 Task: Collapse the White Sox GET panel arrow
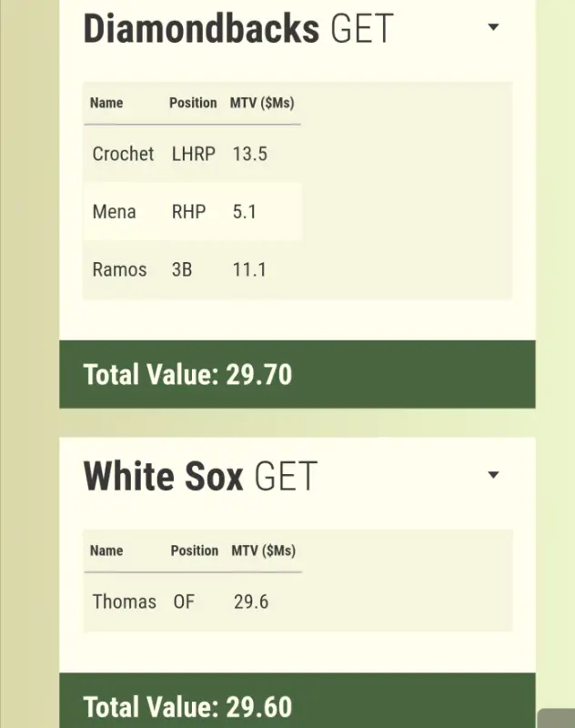pyautogui.click(x=493, y=475)
